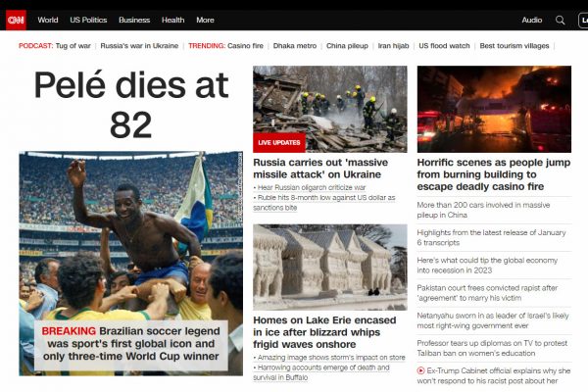The height and width of the screenshot is (392, 588).
Task: Expand the More menu
Action: coord(205,20)
